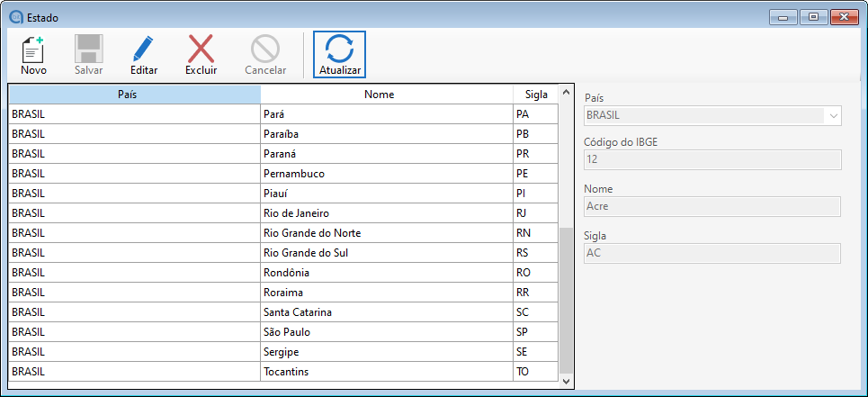Click the Novo new record icon
The height and width of the screenshot is (397, 868).
tap(33, 50)
